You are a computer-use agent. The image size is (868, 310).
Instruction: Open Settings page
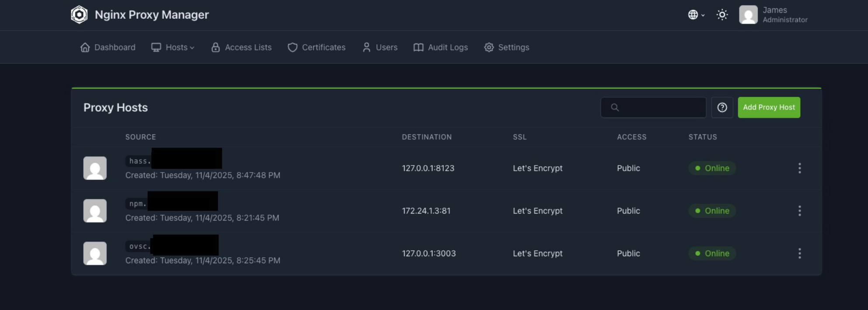[x=507, y=47]
